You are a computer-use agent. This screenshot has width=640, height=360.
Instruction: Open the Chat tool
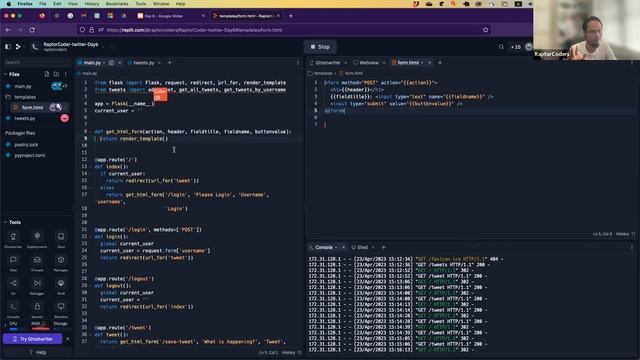[x=13, y=263]
